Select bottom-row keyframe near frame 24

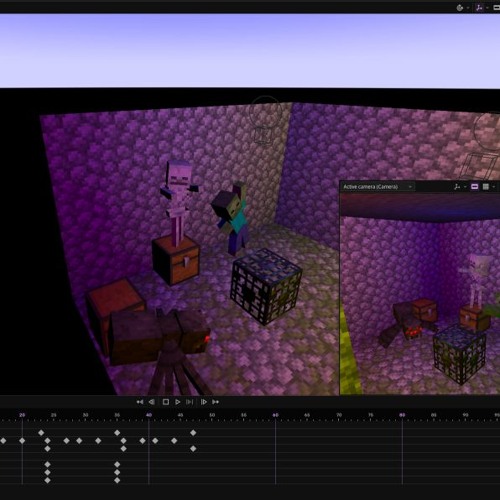(x=47, y=480)
